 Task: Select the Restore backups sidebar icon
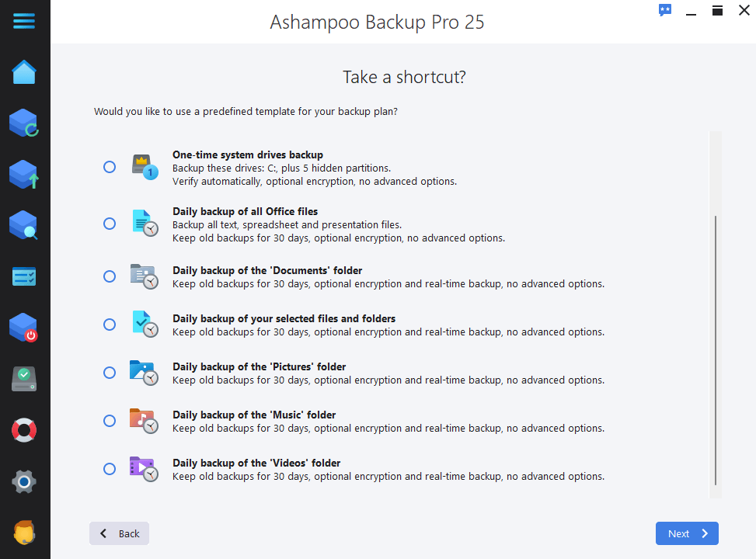click(24, 123)
